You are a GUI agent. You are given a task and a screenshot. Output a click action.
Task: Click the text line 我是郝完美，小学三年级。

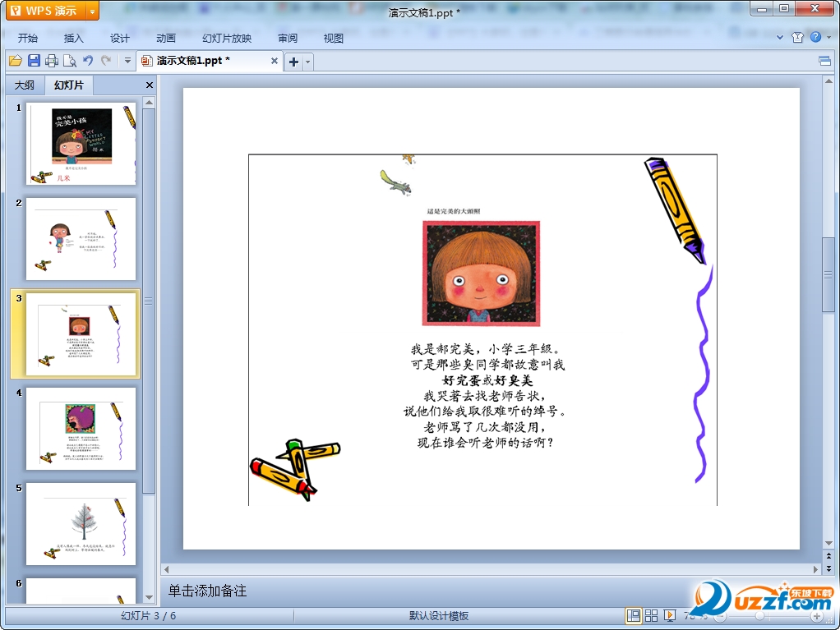[x=486, y=349]
